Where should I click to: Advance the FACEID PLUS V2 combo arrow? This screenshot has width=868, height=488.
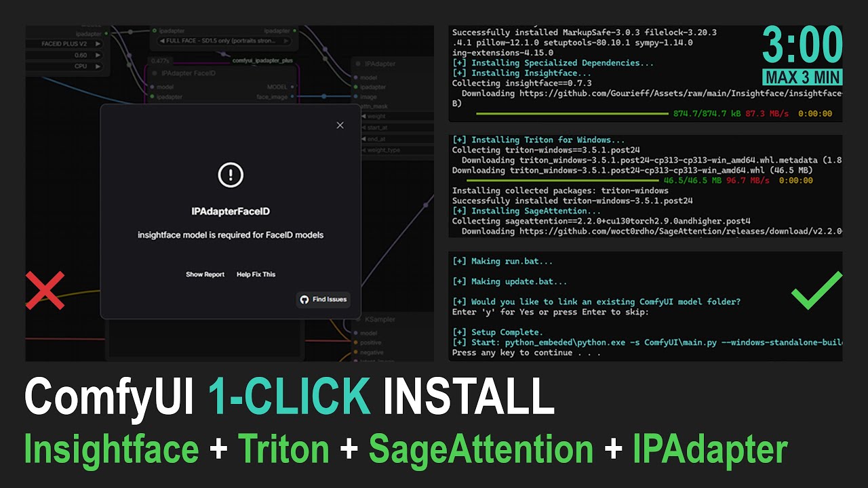[x=98, y=43]
